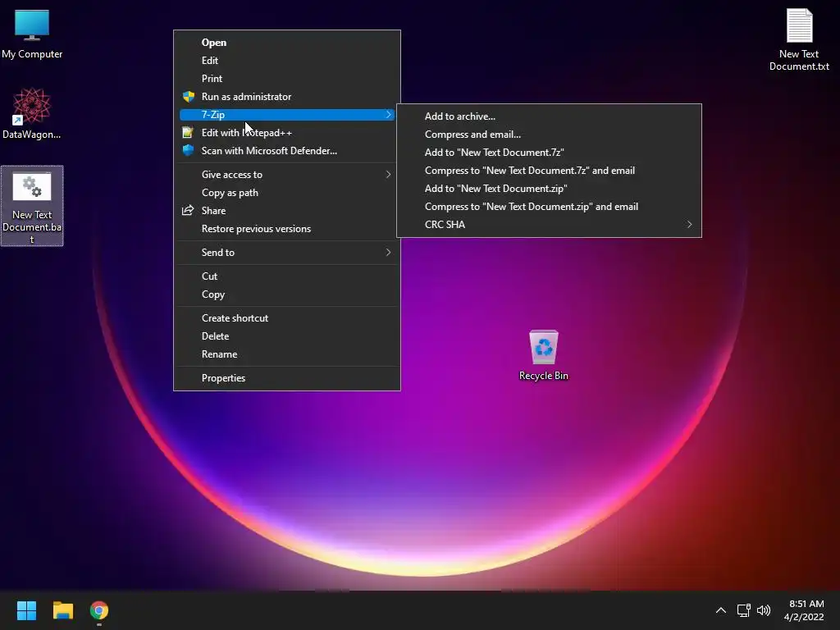This screenshot has width=840, height=630.
Task: Expand Give access to submenu arrow
Action: point(388,174)
